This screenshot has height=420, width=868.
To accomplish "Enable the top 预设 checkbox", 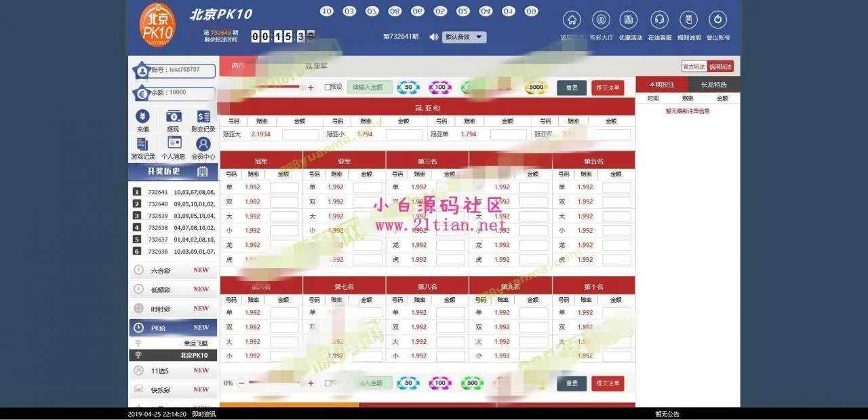I will [x=328, y=88].
